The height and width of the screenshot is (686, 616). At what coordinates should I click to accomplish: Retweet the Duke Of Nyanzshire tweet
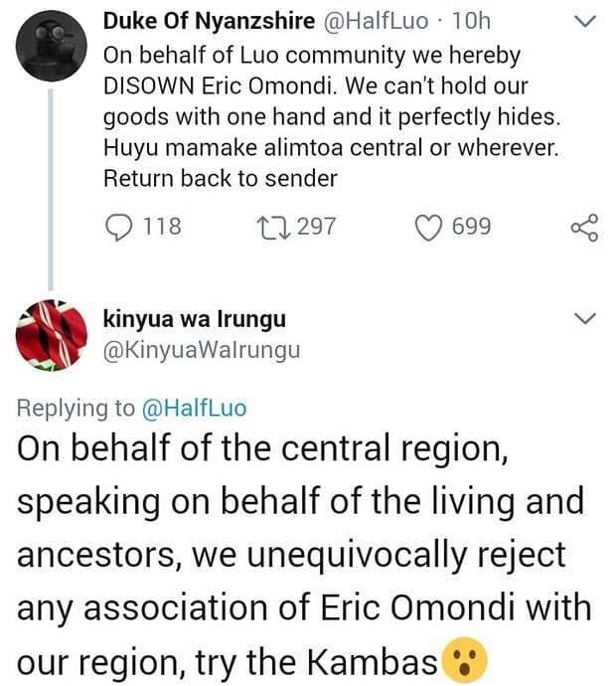pyautogui.click(x=273, y=227)
